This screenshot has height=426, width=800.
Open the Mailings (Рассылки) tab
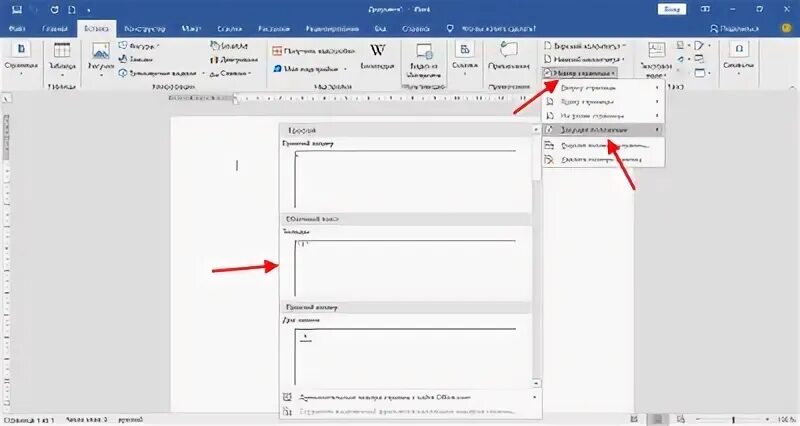pyautogui.click(x=274, y=29)
